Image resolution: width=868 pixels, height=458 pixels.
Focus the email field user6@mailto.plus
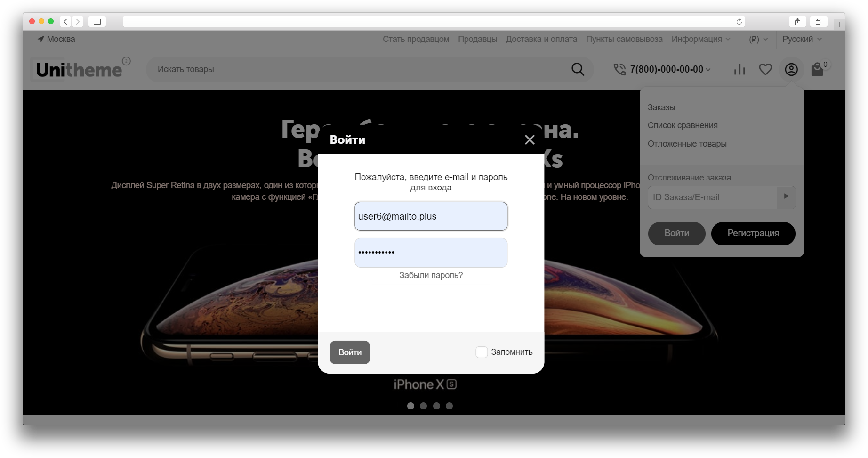[431, 216]
